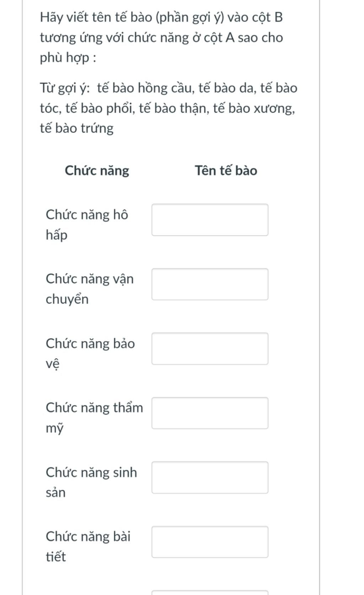The width and height of the screenshot is (364, 595).
Task: Click the 'Chức năng bài tiết' row label
Action: pyautogui.click(x=88, y=547)
